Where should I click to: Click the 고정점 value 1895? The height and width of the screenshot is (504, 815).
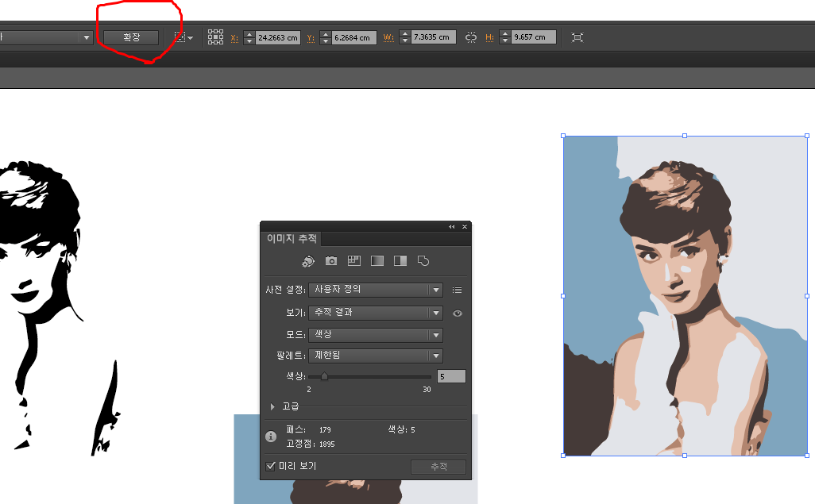pyautogui.click(x=327, y=444)
